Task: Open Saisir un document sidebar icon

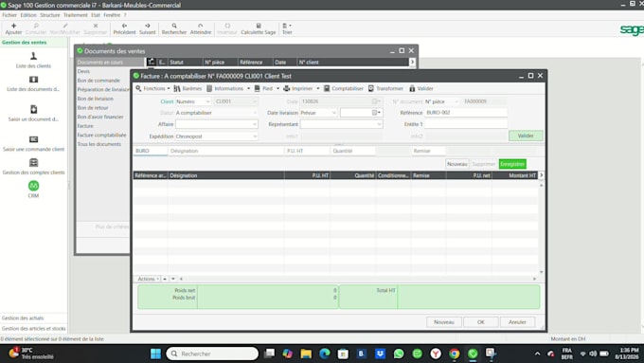Action: (34, 114)
